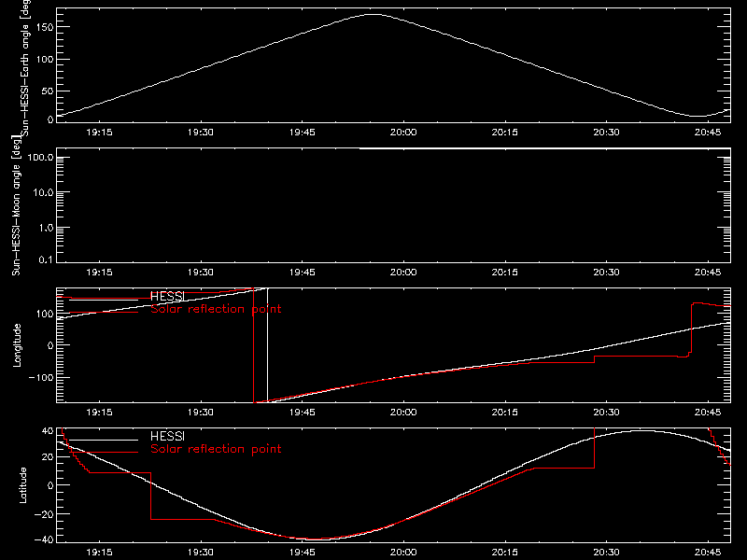Click 20:30 time label under Longitude plot

click(606, 412)
